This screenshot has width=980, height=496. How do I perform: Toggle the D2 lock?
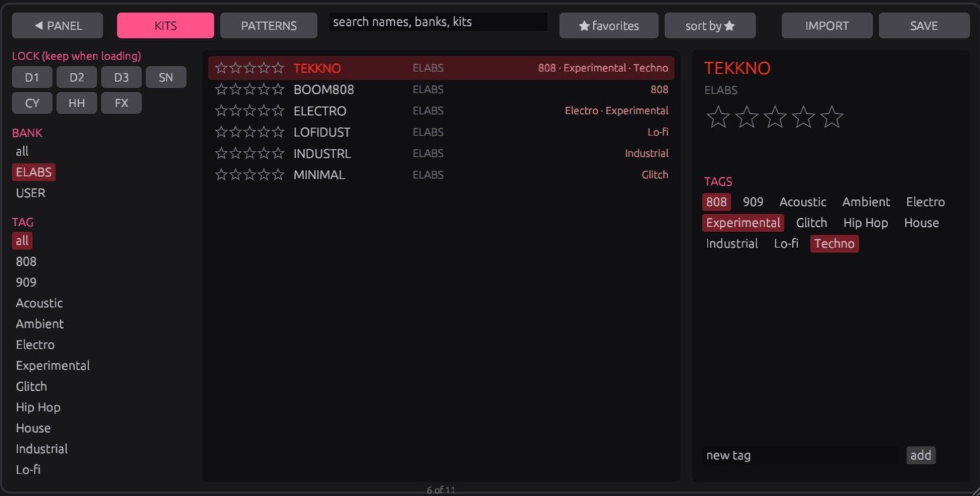coord(77,77)
